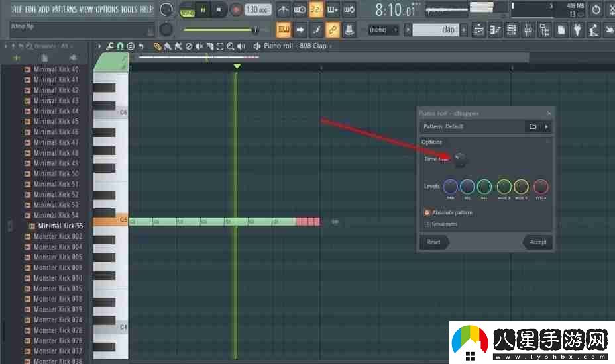Screen dimensions: 615x364
Task: Open the (none) snap dropdown
Action: coord(383,30)
